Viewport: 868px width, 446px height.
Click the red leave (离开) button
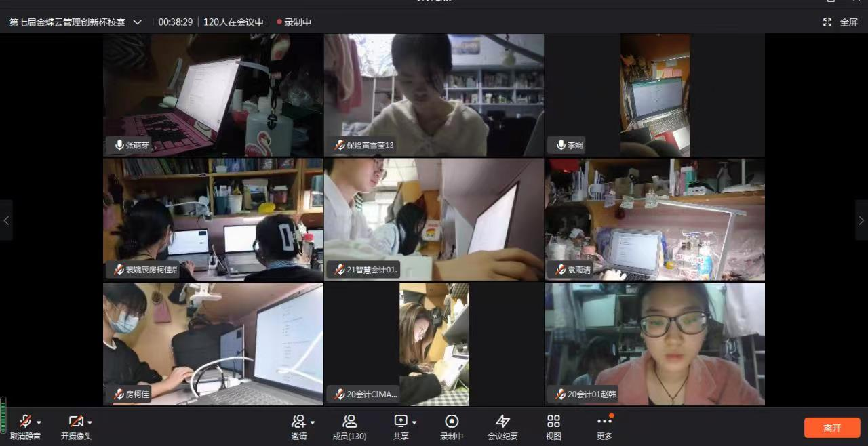[x=832, y=428]
